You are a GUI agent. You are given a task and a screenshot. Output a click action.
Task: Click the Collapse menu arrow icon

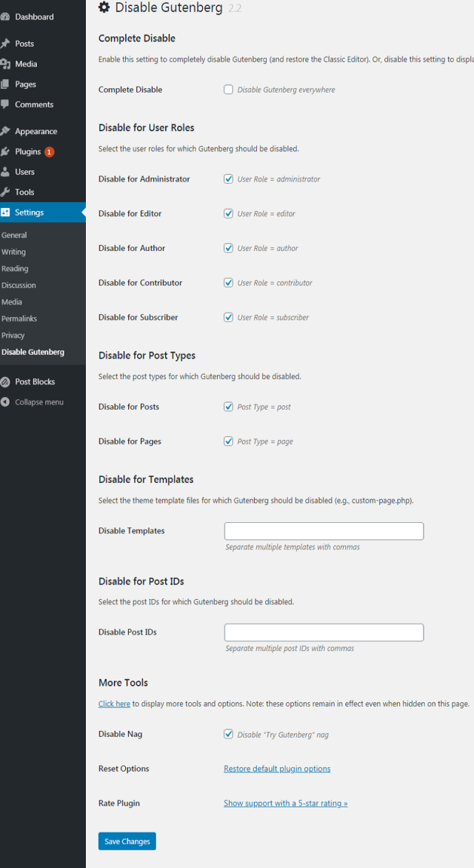pos(5,402)
